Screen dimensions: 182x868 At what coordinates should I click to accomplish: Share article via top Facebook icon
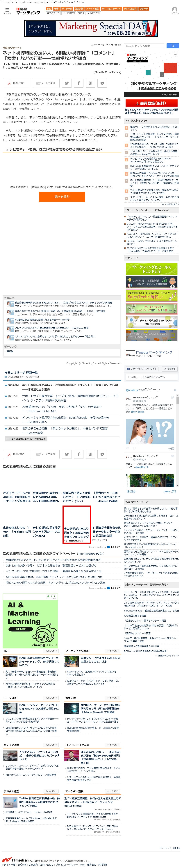[x=78, y=83]
